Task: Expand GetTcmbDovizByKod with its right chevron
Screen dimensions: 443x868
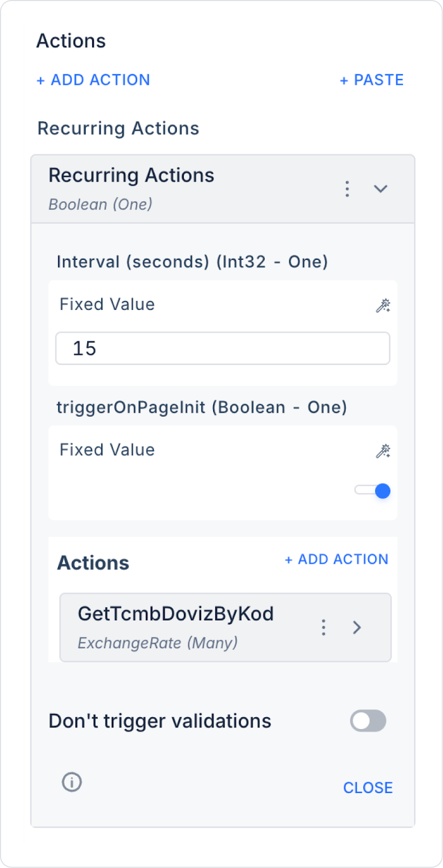Action: [x=357, y=627]
